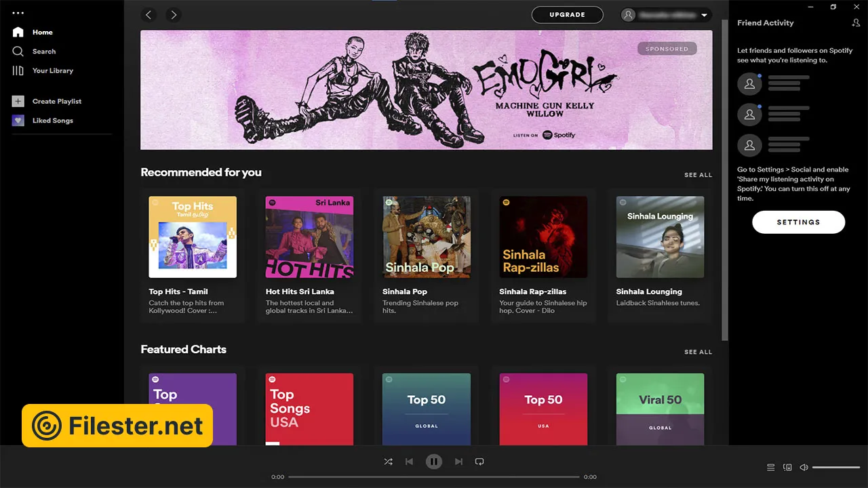
Task: Adjust the volume slider
Action: point(835,467)
